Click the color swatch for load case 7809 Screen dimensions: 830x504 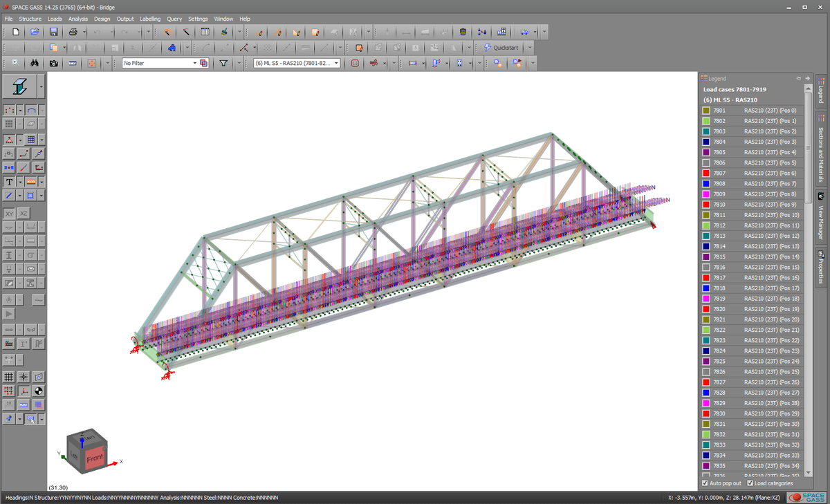(x=706, y=194)
